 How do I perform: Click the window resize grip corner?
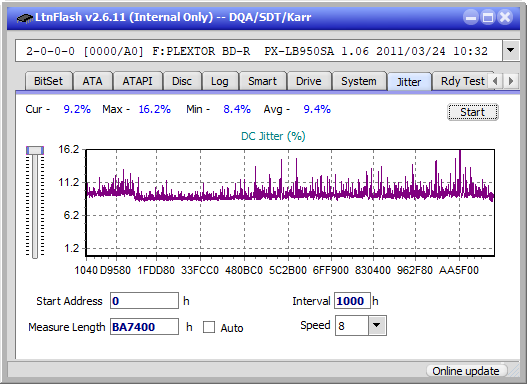point(514,371)
